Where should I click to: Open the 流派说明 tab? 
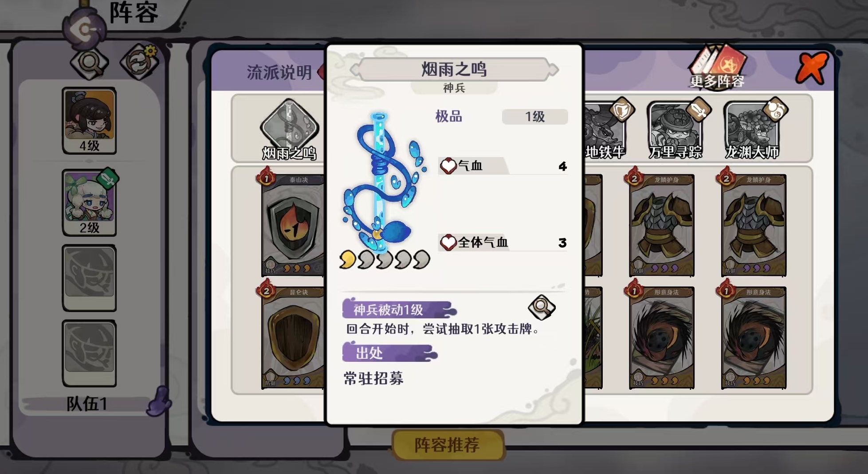tap(279, 72)
